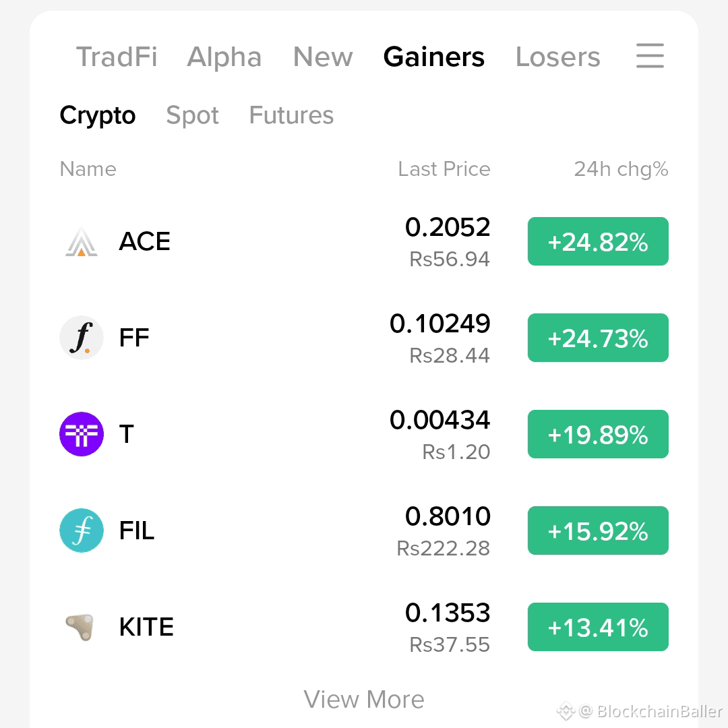Sort by Last Price column header
Image resolution: width=728 pixels, height=728 pixels.
(444, 169)
